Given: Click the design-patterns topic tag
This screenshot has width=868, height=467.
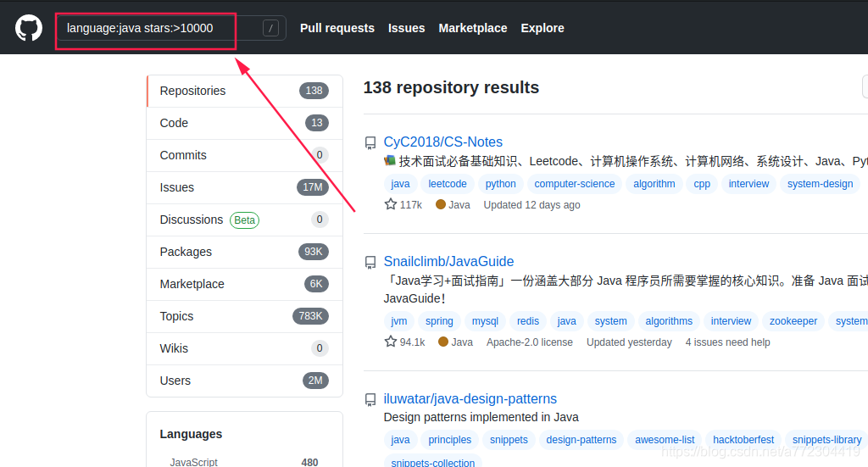Looking at the screenshot, I should [581, 439].
